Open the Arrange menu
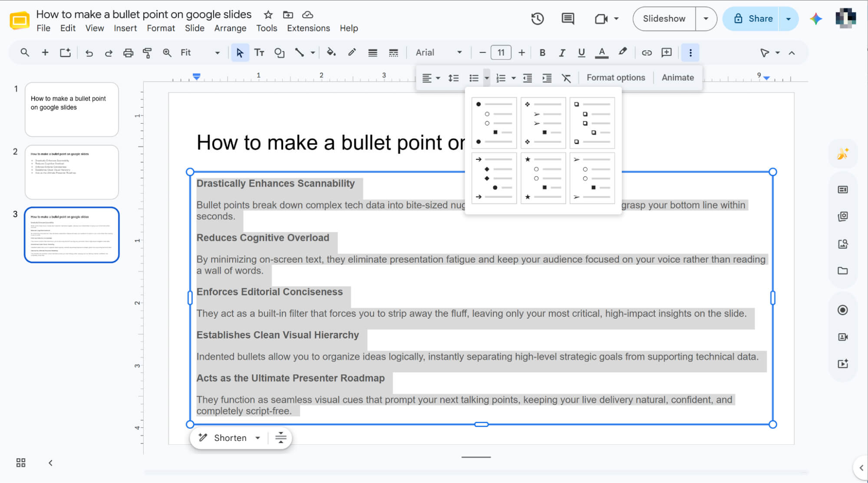Viewport: 868px width, 483px height. click(x=230, y=28)
